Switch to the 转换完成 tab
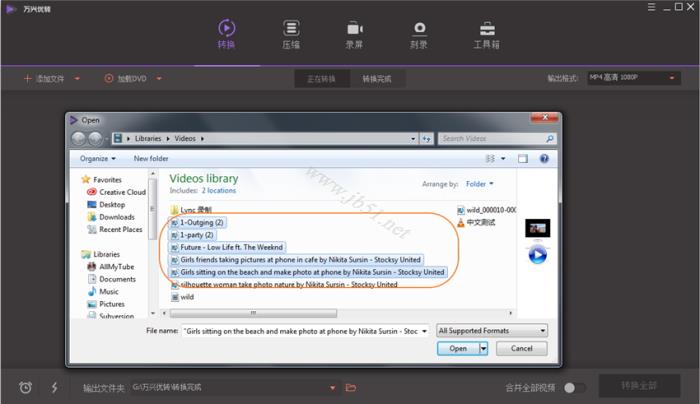 [377, 79]
